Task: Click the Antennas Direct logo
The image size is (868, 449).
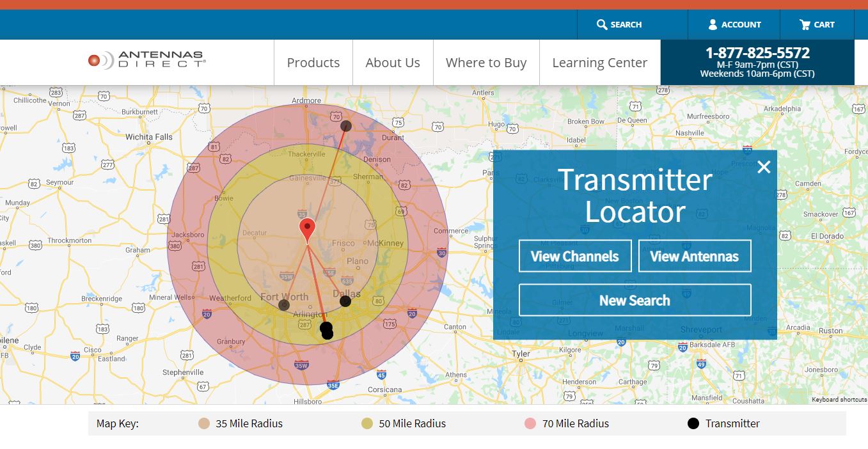Action: [146, 60]
